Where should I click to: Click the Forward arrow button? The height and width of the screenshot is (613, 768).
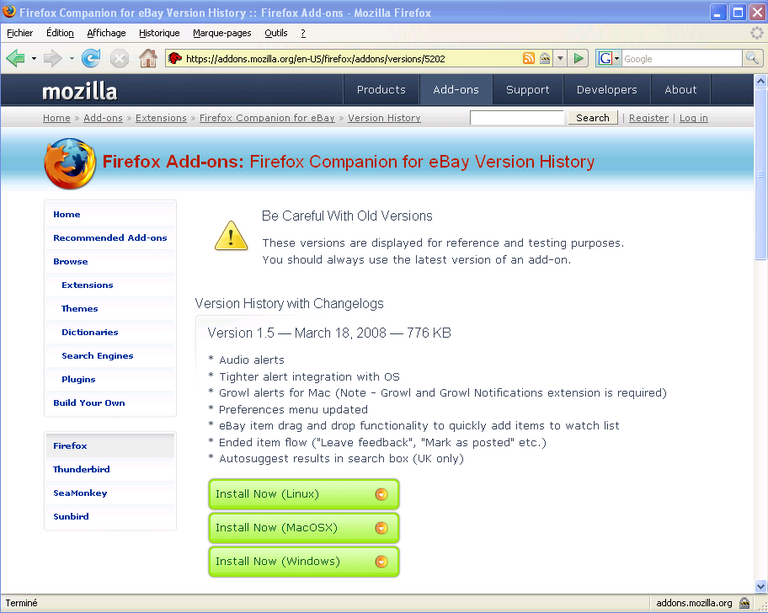[x=52, y=59]
